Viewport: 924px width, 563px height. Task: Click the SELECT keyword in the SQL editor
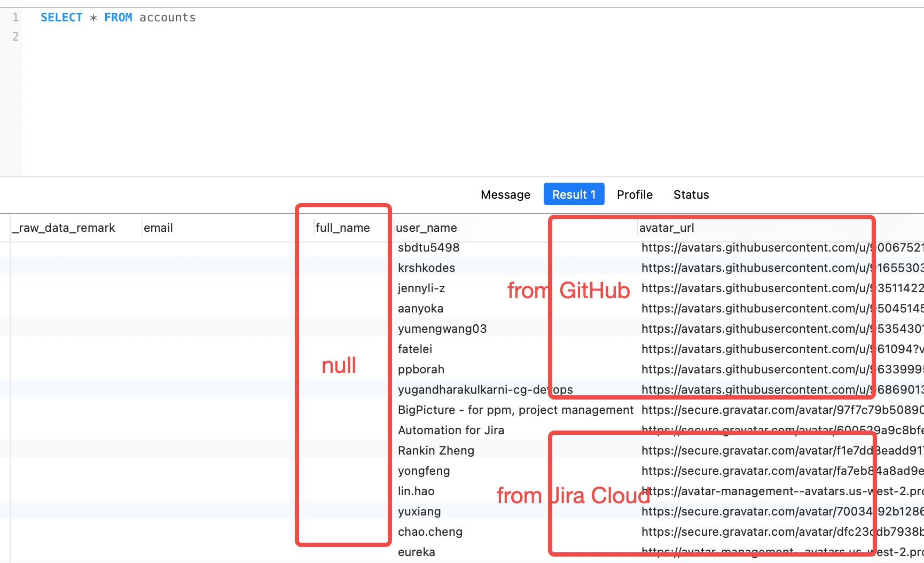(62, 17)
